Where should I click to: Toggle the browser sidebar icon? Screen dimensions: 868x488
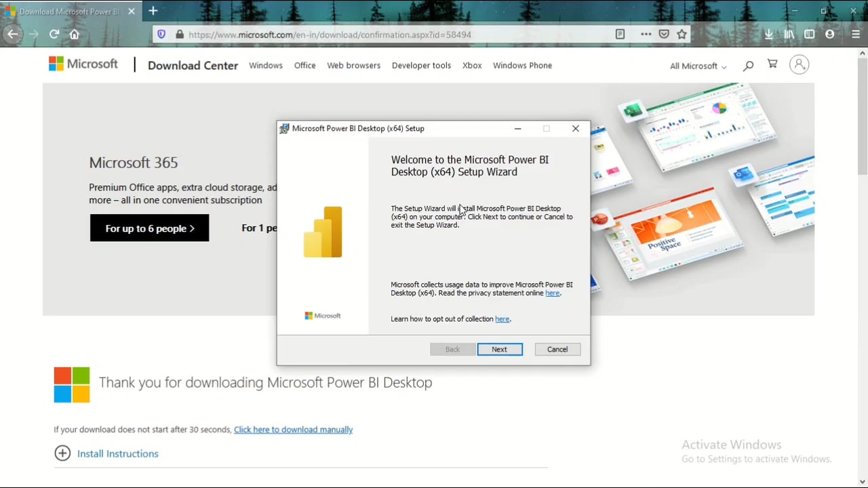(x=809, y=34)
